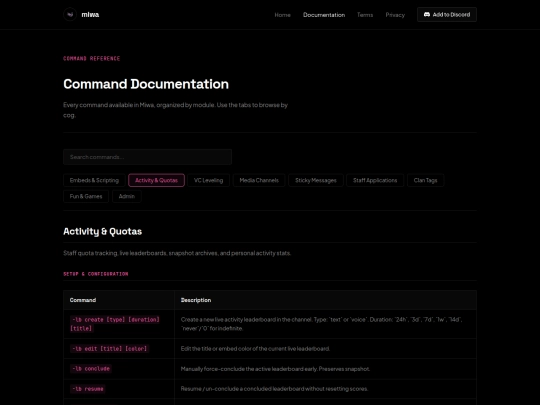Viewport: 540px width, 405px height.
Task: Click the 'Staff quota tracking' section description
Action: 177,253
